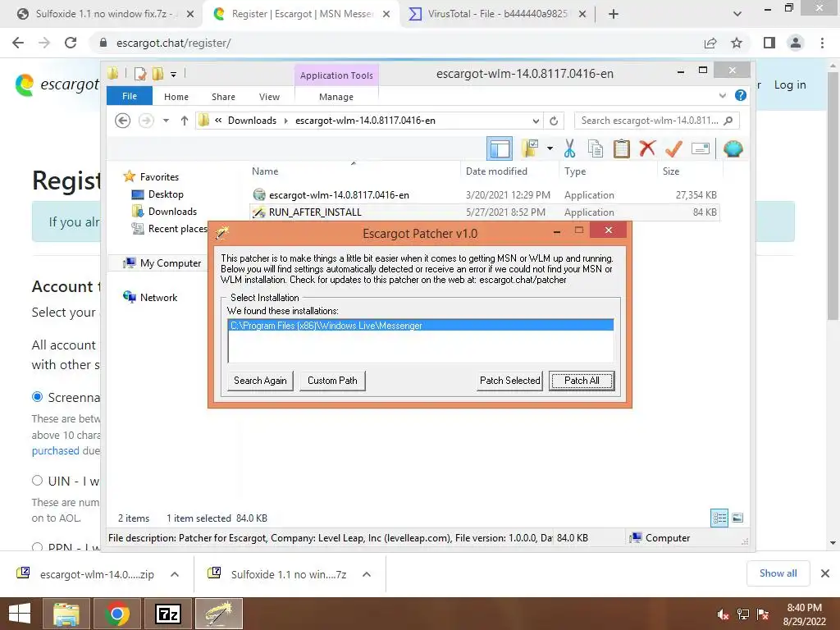Viewport: 840px width, 630px height.
Task: Select My Computer in navigation pane
Action: (171, 262)
